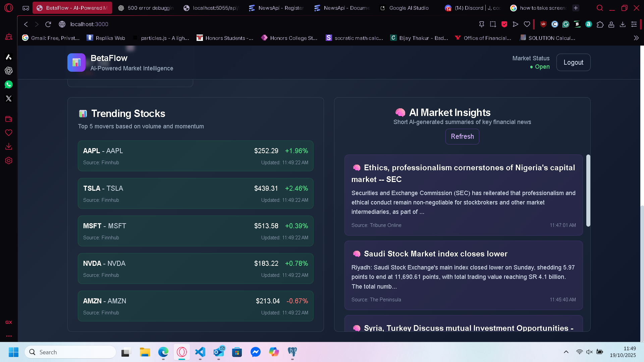Screen dimensions: 644x362
Task: Click the localhost:3000 address field
Action: tap(89, 24)
